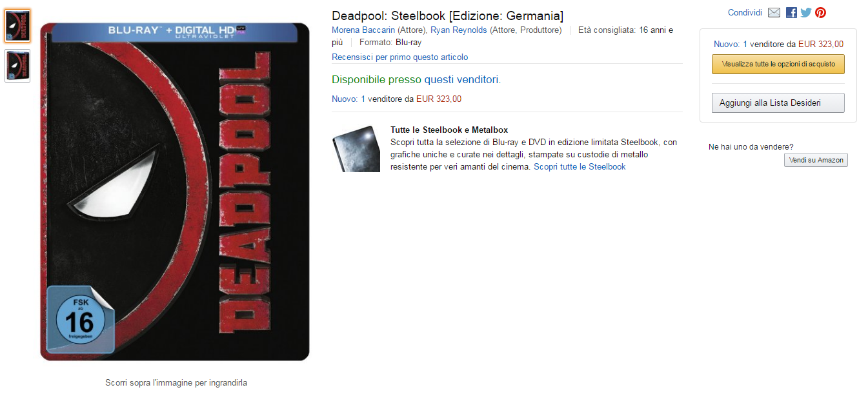Share on Pinterest icon

click(821, 13)
